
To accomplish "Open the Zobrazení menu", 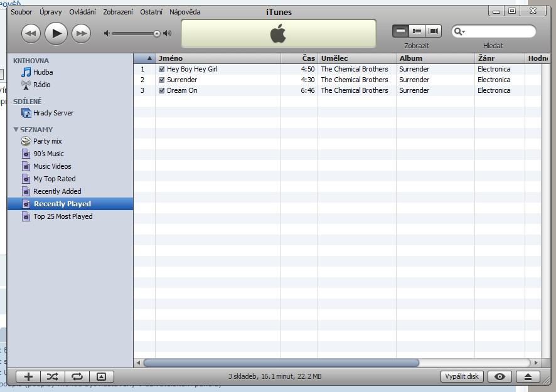I will coord(118,12).
